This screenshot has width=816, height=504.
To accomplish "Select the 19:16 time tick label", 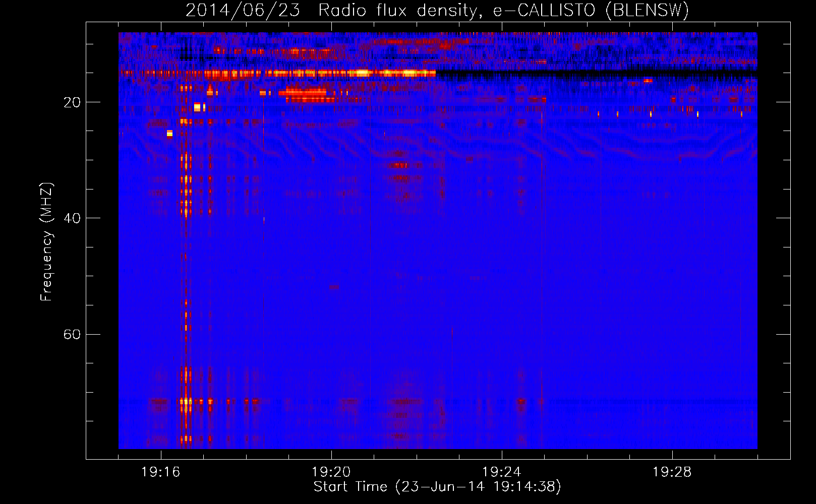I will pyautogui.click(x=161, y=472).
